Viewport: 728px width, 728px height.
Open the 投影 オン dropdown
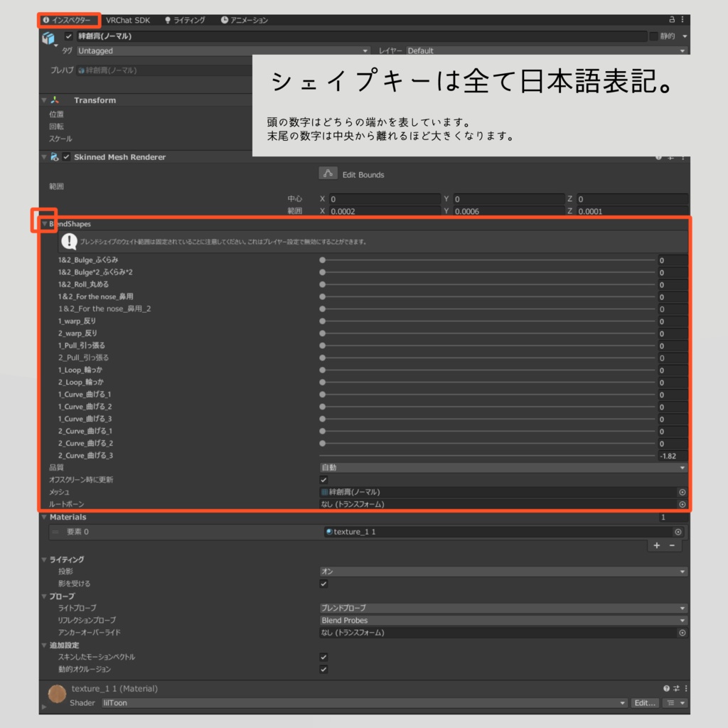click(503, 572)
